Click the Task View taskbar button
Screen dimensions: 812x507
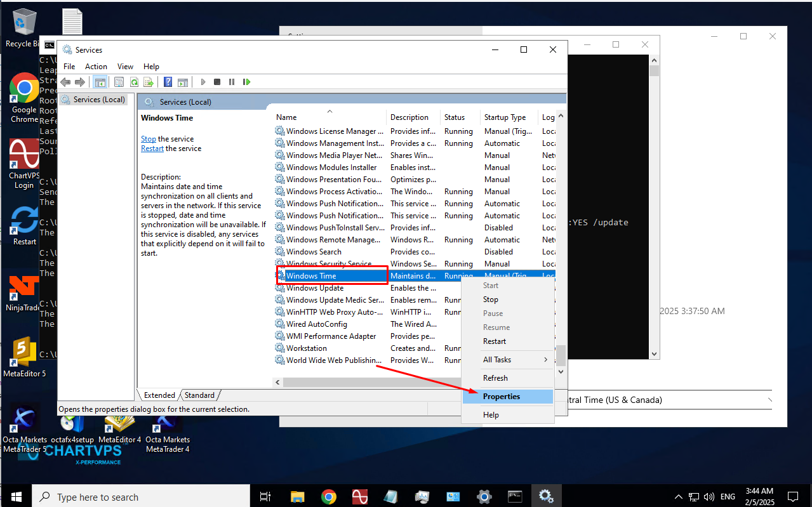tap(266, 496)
